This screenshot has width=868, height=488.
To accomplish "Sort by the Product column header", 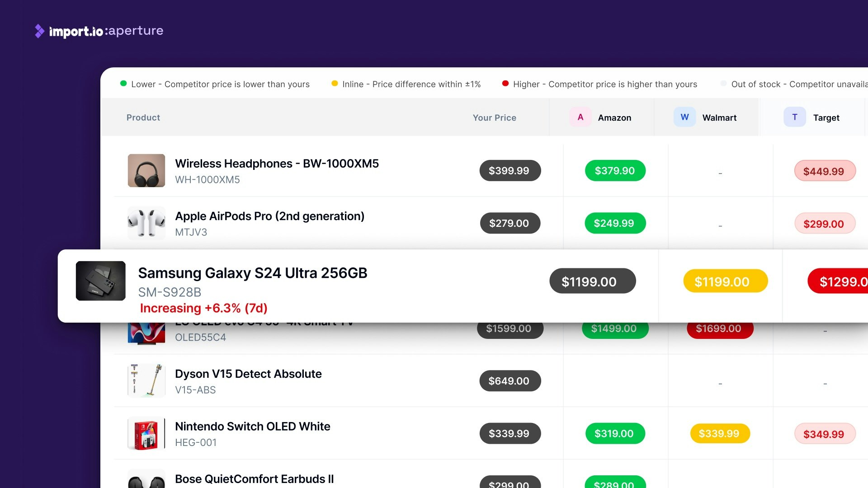I will (143, 117).
